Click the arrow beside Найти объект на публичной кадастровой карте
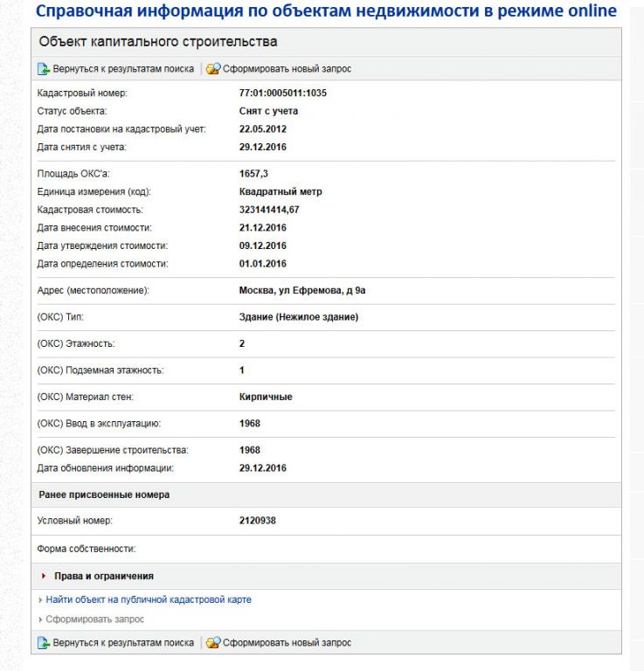The image size is (644, 671). [40, 600]
